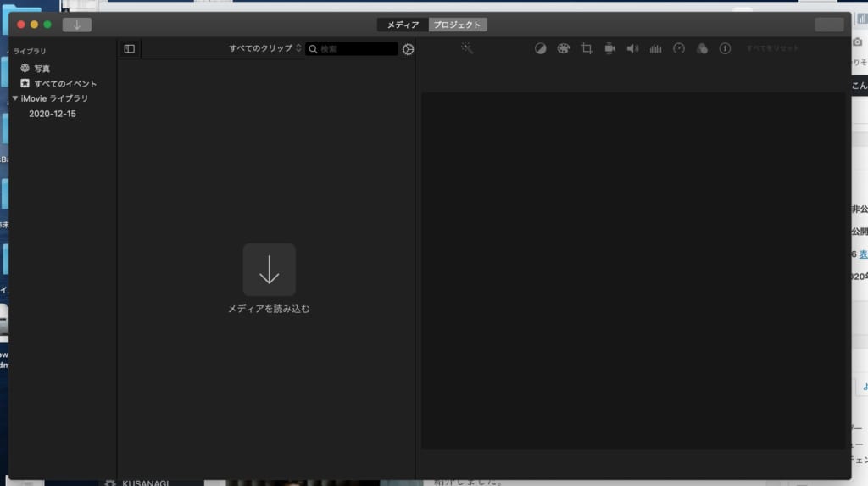Collapse the iMovie ライブラリ disclosure triangle
Screen dimensions: 868x486
coord(15,98)
